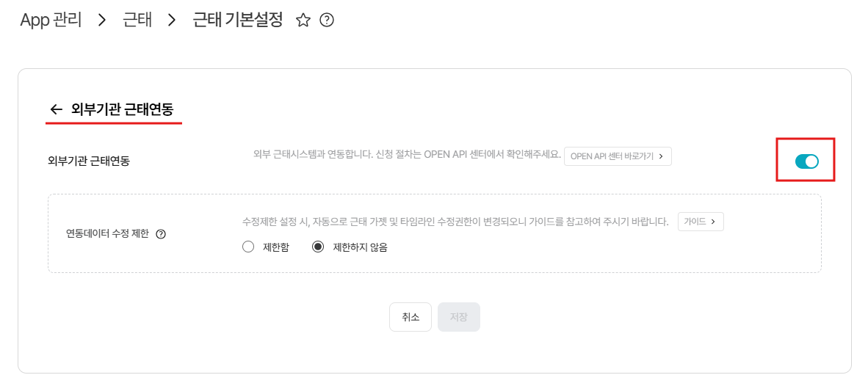Viewport: 868px width, 386px height.
Task: Open the 가이드 button
Action: click(701, 221)
